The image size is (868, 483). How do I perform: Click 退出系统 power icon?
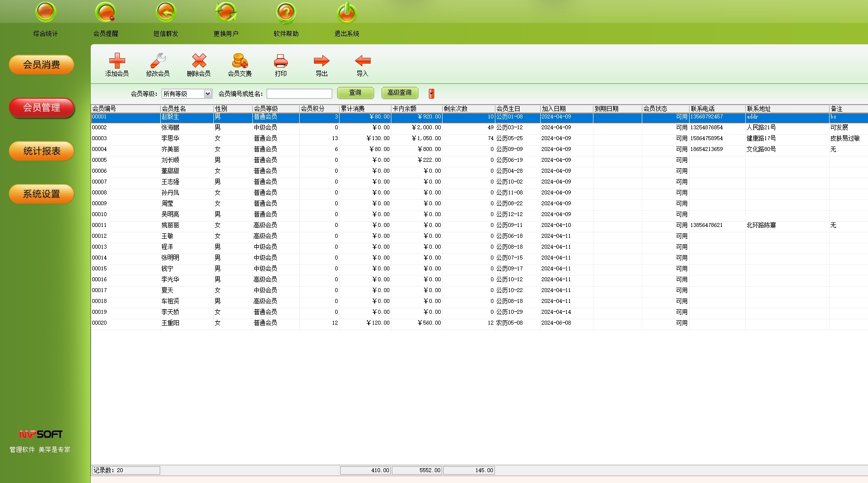(x=347, y=13)
